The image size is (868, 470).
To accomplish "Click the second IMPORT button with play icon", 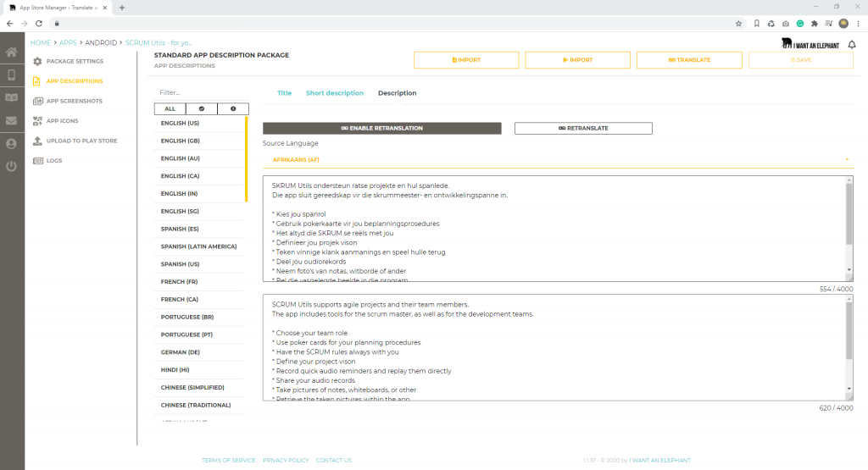I will pyautogui.click(x=578, y=60).
